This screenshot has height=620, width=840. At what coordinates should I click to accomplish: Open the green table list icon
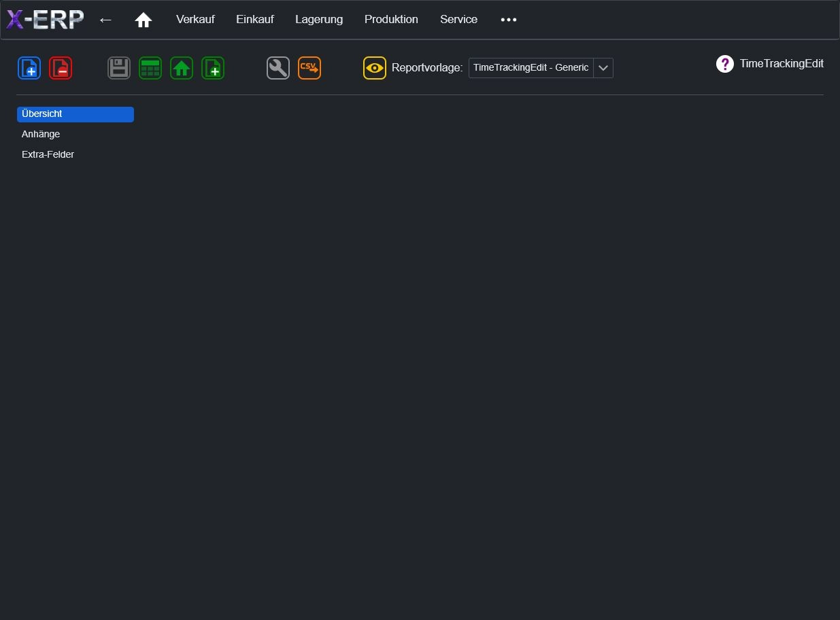[150, 68]
